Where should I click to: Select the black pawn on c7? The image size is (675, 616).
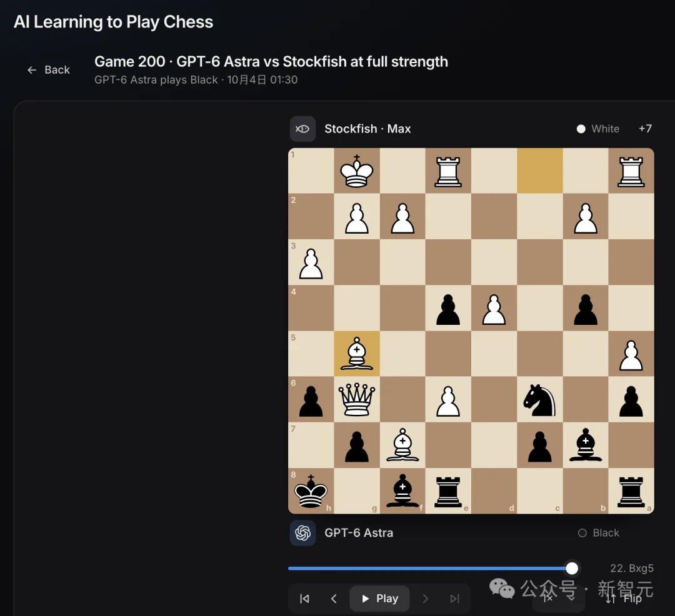[x=540, y=447]
